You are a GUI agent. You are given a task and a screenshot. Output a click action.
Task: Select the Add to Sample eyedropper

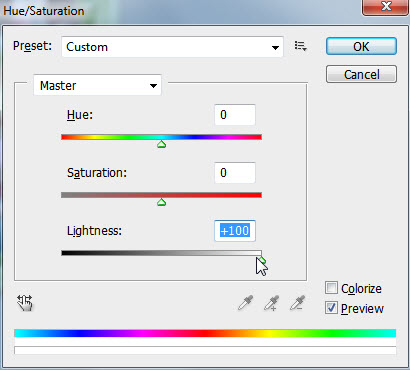[272, 303]
